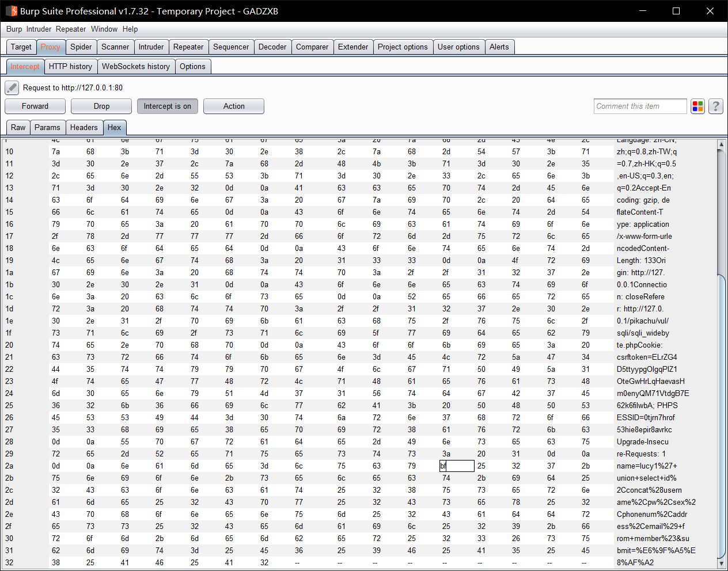Screen dimensions: 728x571
Task: Click ASCII text ESSID=0tjrn7hrof
Action: pos(646,417)
